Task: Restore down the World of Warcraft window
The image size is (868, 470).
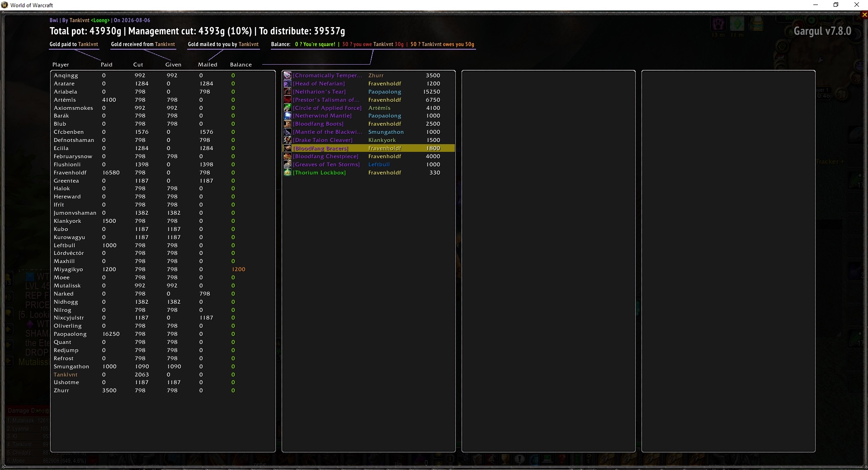Action: [x=836, y=5]
